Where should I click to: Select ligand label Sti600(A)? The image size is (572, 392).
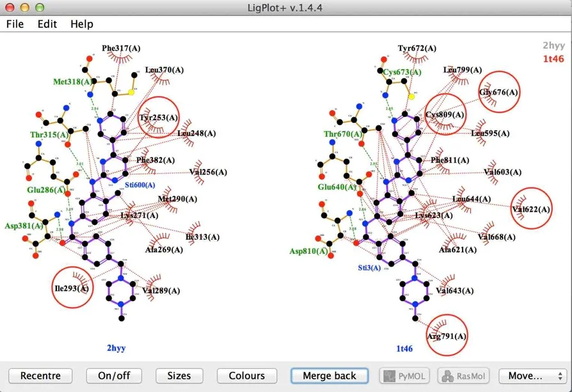click(139, 185)
